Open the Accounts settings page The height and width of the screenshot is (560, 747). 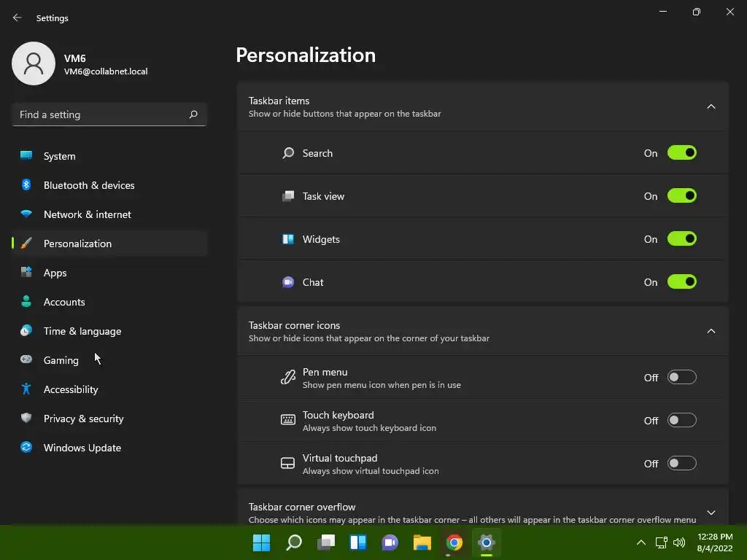pyautogui.click(x=109, y=302)
